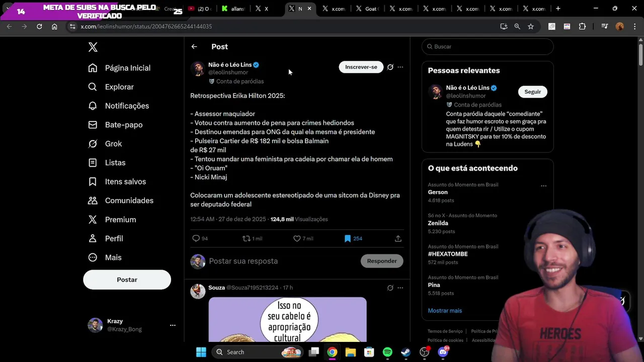Open Premium in sidebar
644x362 pixels.
point(112,220)
